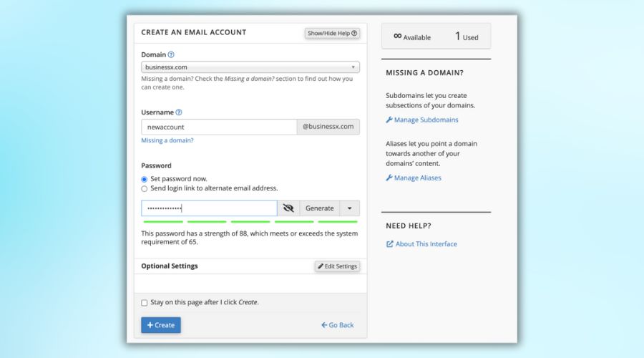Choose 'Send login link to alternate email address' option
The width and height of the screenshot is (644, 358).
pyautogui.click(x=144, y=188)
